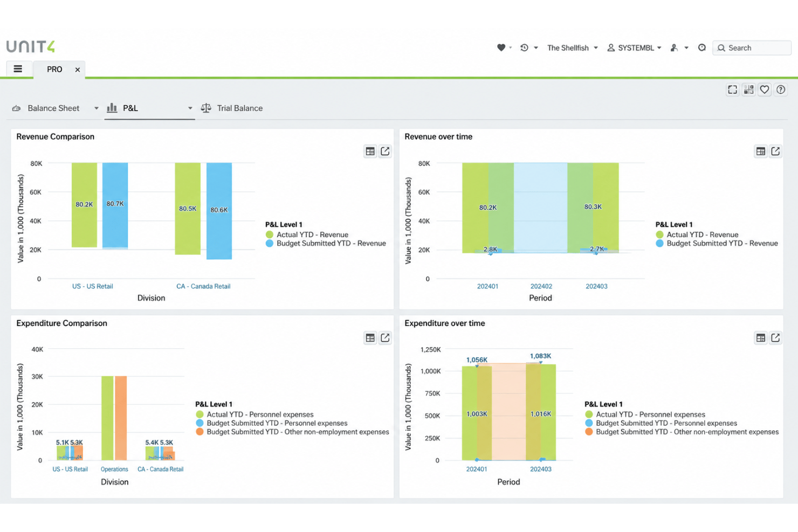The height and width of the screenshot is (532, 798).
Task: Click the Operations label in Expenditure Comparison
Action: [x=114, y=469]
